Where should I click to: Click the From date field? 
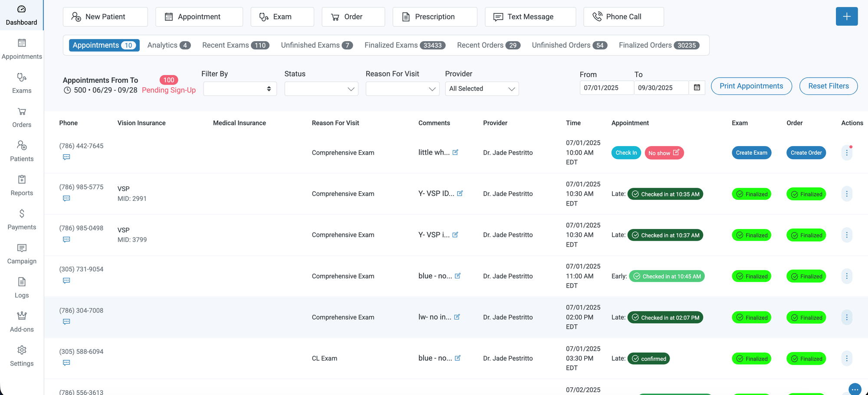(606, 88)
